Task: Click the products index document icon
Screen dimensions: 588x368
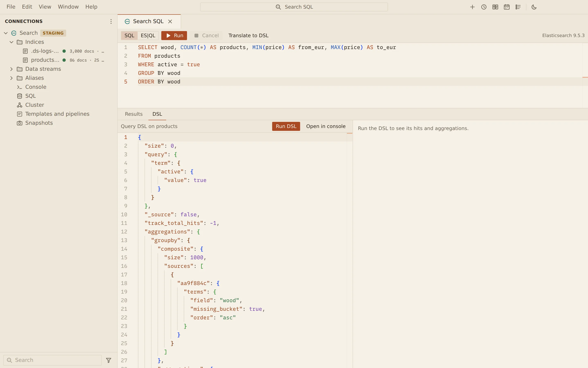Action: [25, 60]
